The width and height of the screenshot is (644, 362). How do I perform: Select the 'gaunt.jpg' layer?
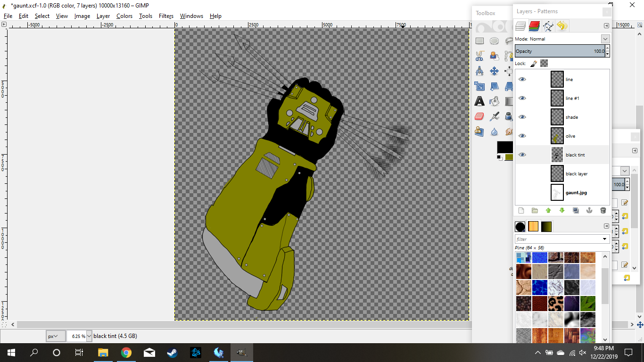click(x=562, y=192)
